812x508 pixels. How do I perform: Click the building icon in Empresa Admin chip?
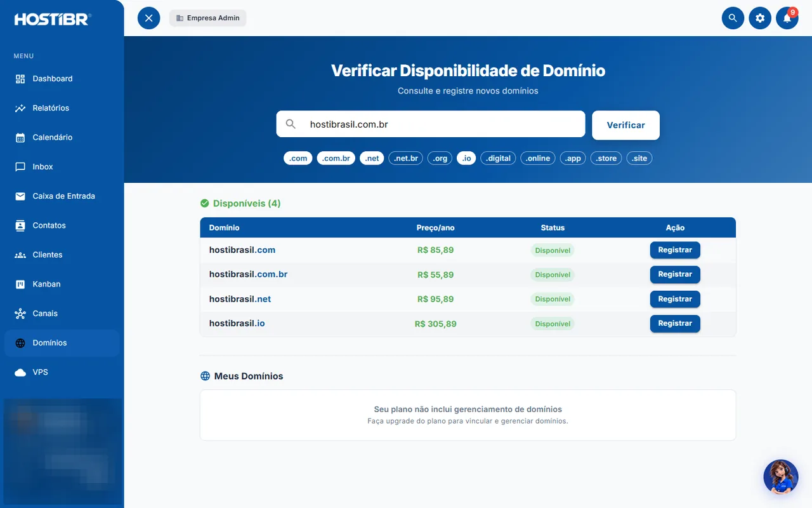[180, 18]
